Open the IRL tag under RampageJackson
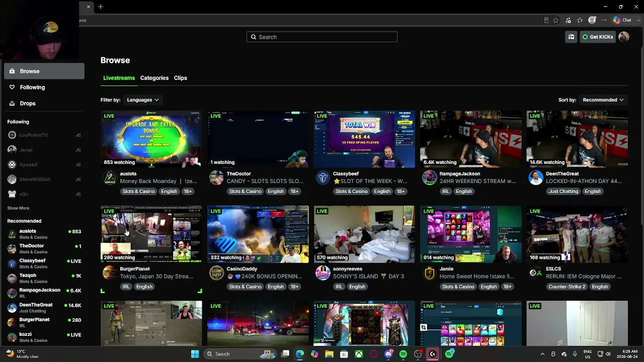The width and height of the screenshot is (644, 362). tap(446, 192)
